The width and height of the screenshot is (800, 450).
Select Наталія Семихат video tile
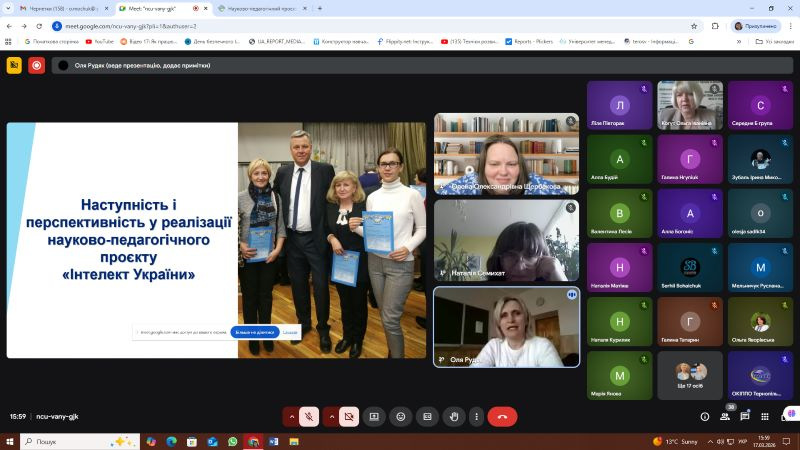coord(506,241)
